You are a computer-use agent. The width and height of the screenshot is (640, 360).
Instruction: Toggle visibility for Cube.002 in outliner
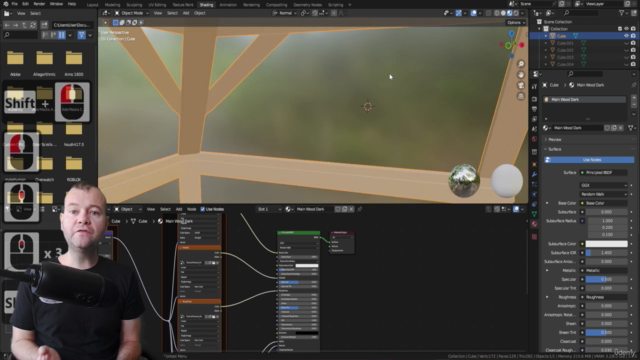pos(626,50)
